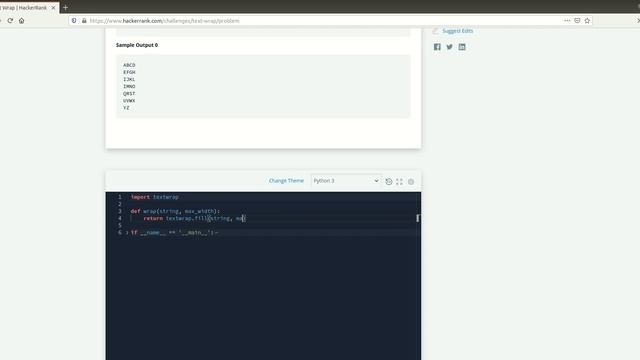
Task: Click the 'import textwrap' code line
Action: click(155, 197)
